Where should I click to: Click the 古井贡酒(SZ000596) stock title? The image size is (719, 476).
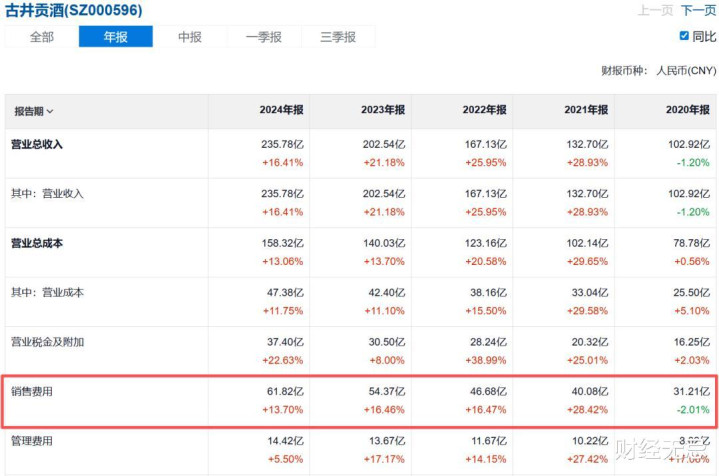pos(74,10)
